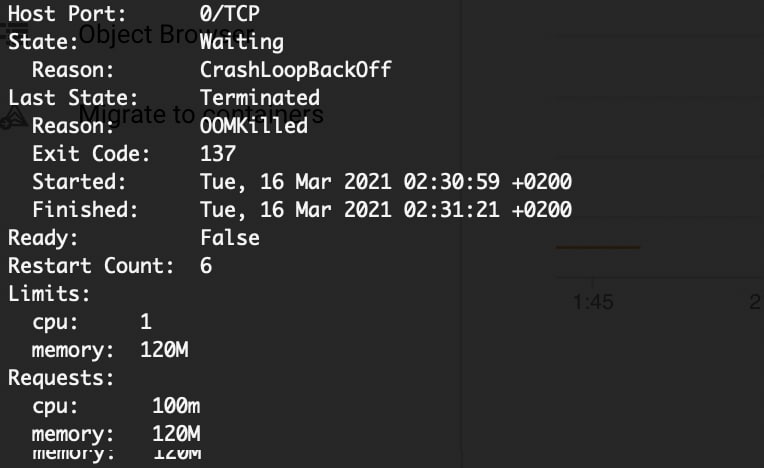Click the Restart Count value 6
Image resolution: width=764 pixels, height=468 pixels.
click(x=206, y=266)
